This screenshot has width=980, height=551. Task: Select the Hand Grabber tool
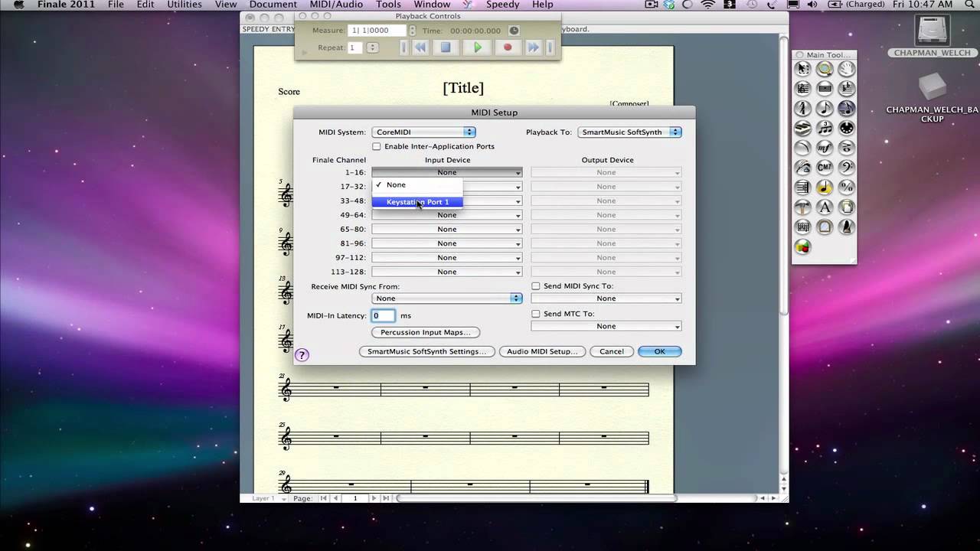click(846, 69)
